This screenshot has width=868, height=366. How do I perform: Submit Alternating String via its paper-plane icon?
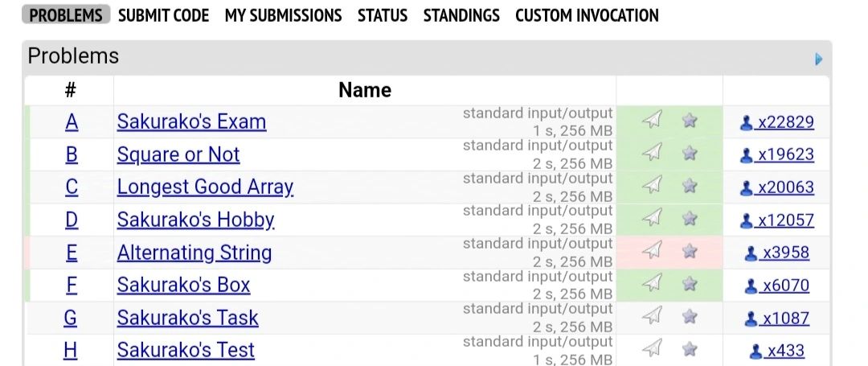[652, 250]
